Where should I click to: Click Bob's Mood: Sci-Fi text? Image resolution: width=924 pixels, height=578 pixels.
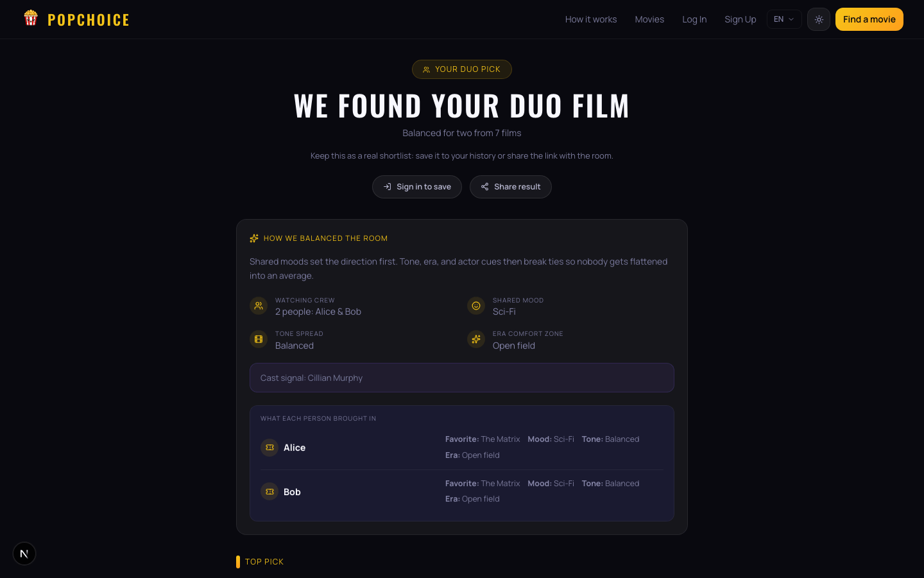(551, 484)
